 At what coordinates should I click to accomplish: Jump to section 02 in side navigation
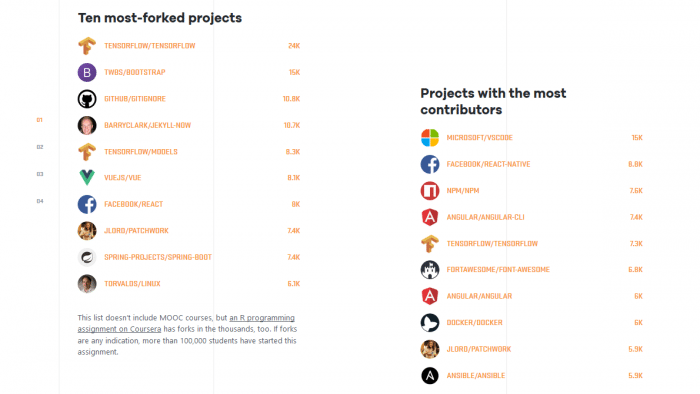[40, 147]
